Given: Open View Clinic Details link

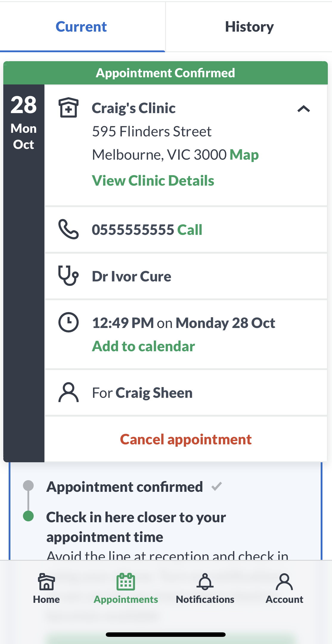Looking at the screenshot, I should (x=153, y=181).
